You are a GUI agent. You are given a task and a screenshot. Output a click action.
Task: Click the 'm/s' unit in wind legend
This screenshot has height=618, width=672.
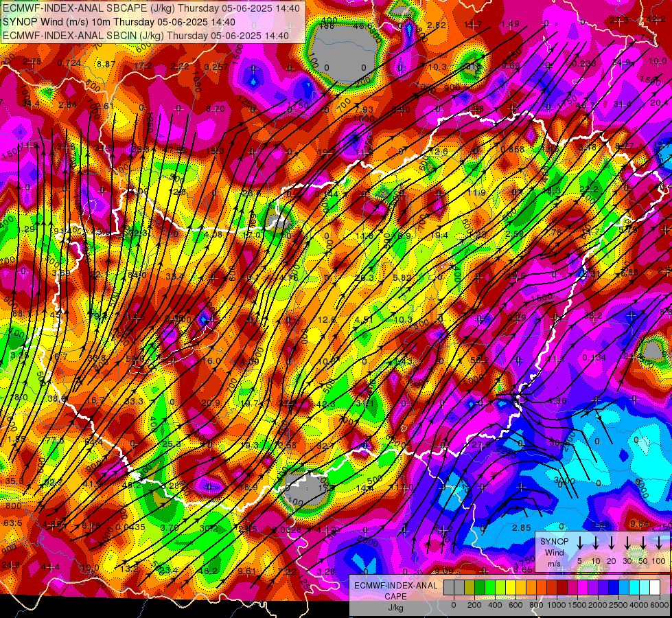pos(554,564)
